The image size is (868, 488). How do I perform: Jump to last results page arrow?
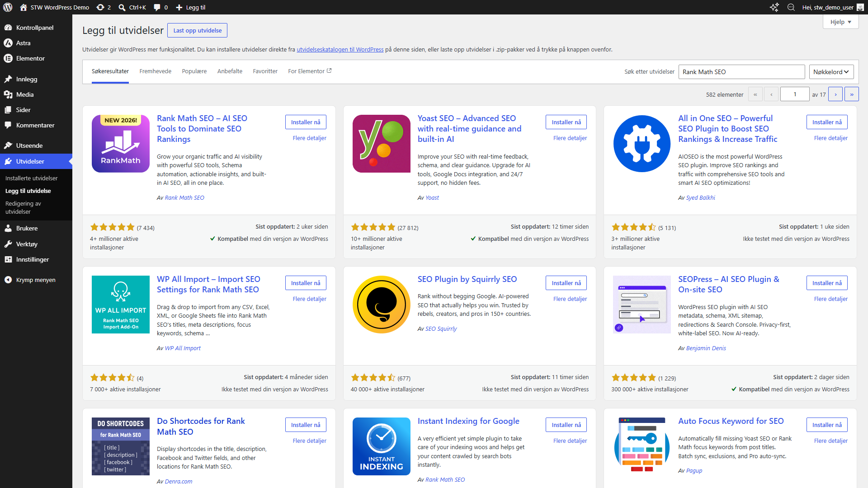click(x=852, y=94)
